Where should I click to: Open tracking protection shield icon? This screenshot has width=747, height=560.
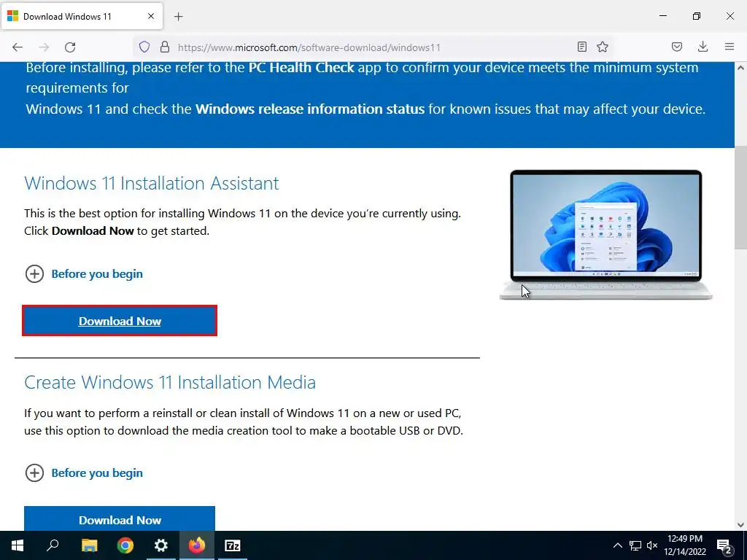144,47
